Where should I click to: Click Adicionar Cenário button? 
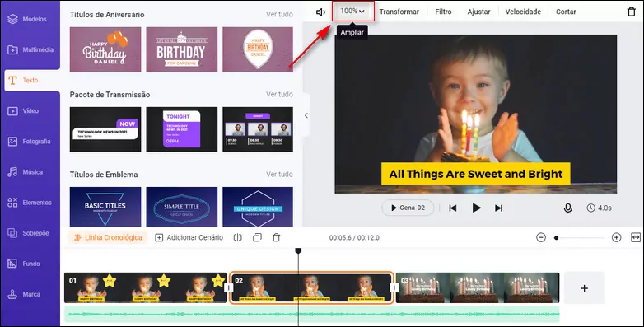189,237
